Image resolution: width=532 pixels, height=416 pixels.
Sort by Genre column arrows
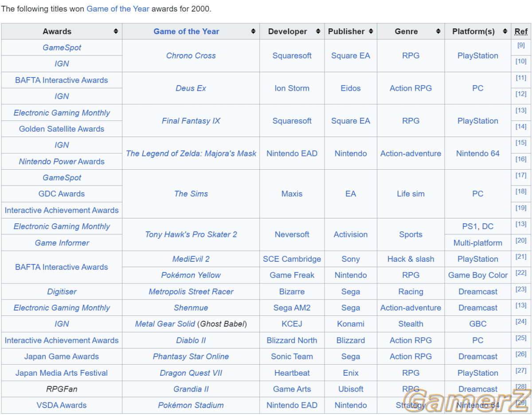tap(438, 31)
